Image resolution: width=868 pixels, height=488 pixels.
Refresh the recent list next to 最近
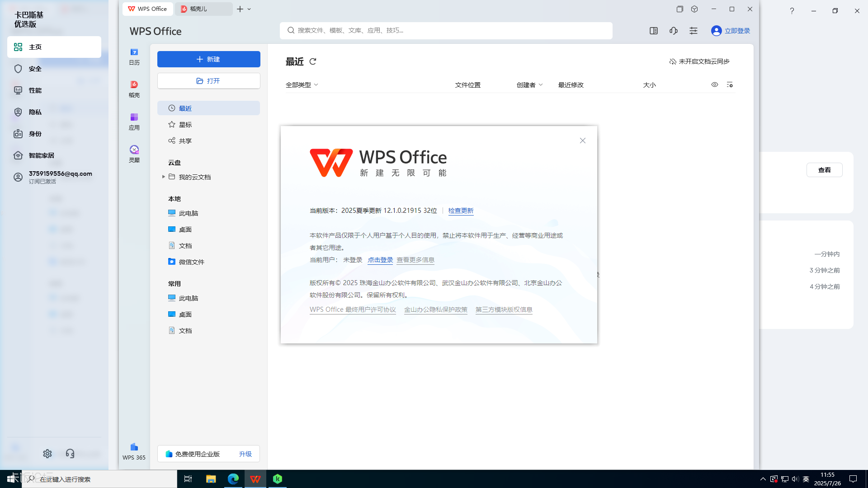coord(313,61)
